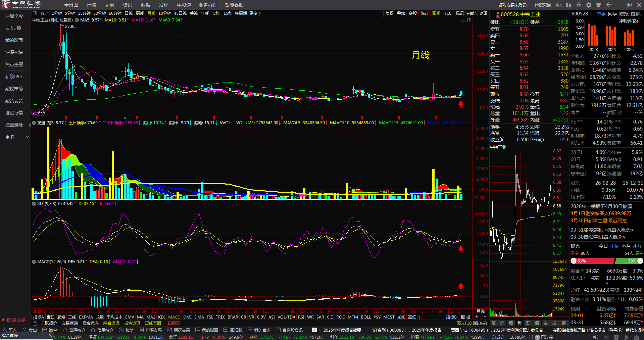Viewport: 644px width, 340px height.
Task: Open the fx formula manager icon
Action: pos(579,5)
